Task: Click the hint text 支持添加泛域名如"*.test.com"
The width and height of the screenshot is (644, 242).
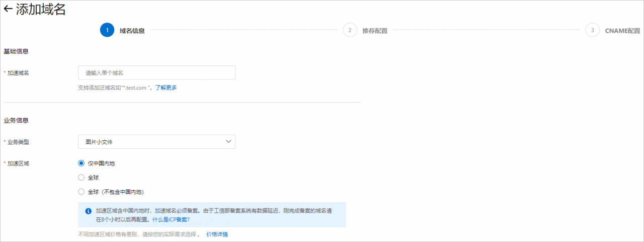Action: point(115,88)
